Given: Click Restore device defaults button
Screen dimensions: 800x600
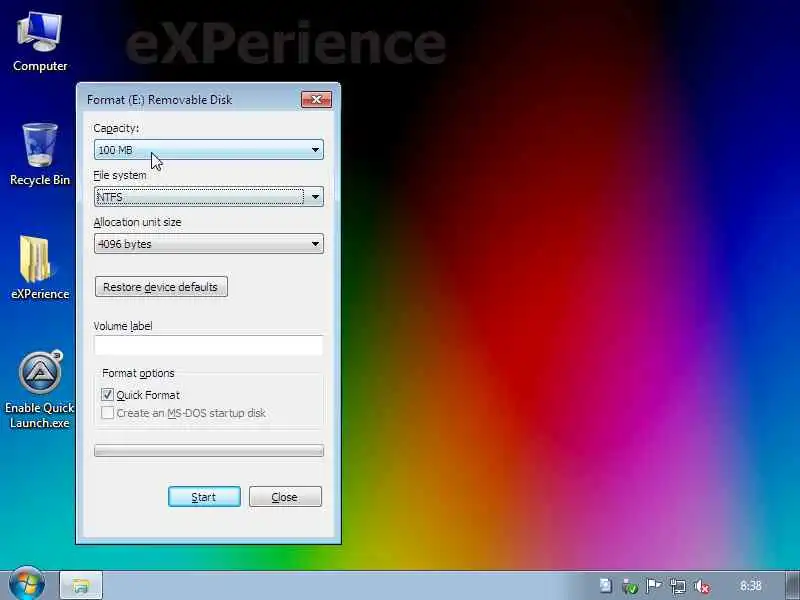Looking at the screenshot, I should pyautogui.click(x=161, y=287).
